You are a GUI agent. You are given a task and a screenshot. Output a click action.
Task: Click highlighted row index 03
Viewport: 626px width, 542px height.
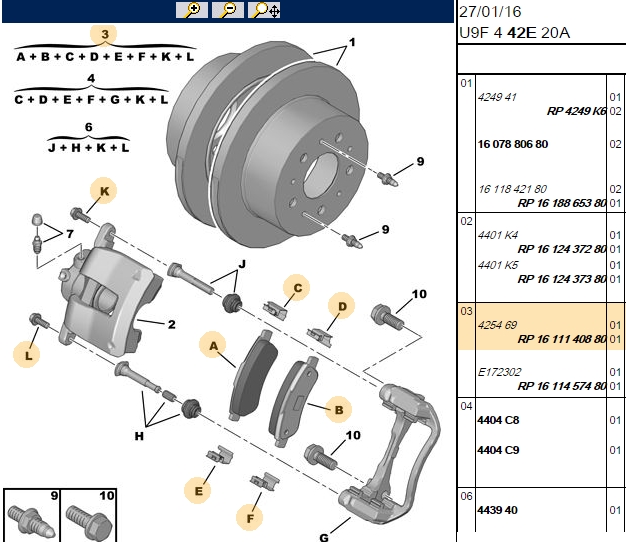(x=466, y=311)
